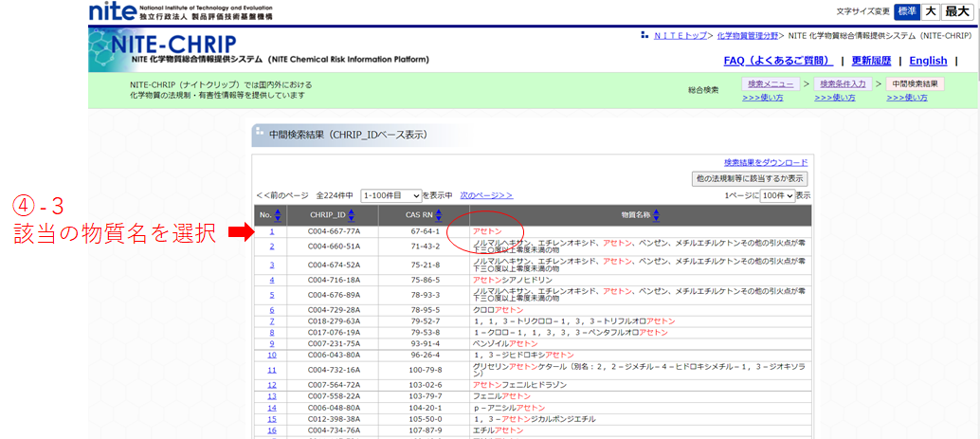The width and height of the screenshot is (980, 439).
Task: Open result number 3 link
Action: (271, 265)
